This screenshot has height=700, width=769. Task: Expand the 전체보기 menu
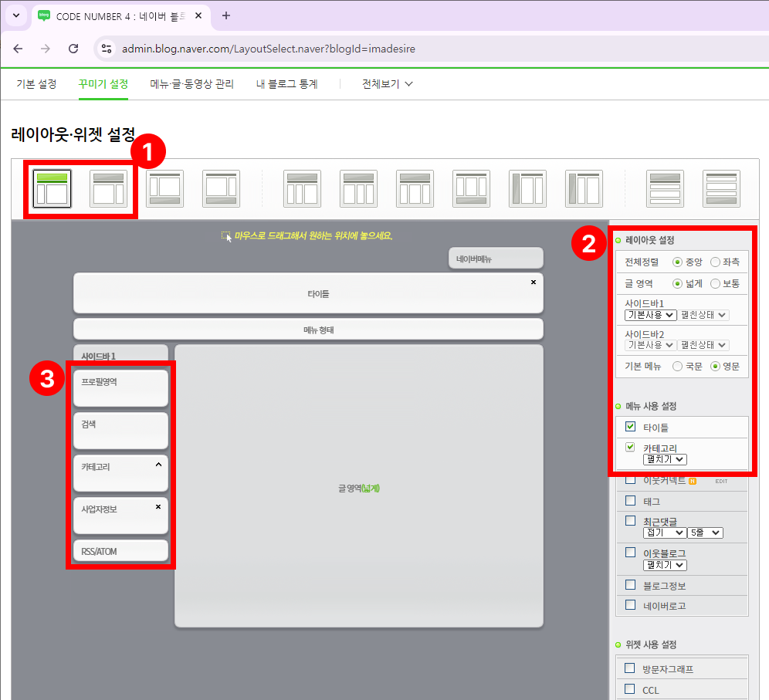pyautogui.click(x=388, y=84)
